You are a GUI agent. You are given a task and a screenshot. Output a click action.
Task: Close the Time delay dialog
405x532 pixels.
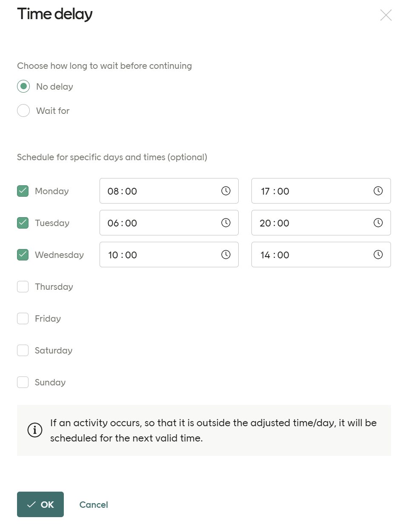click(386, 15)
